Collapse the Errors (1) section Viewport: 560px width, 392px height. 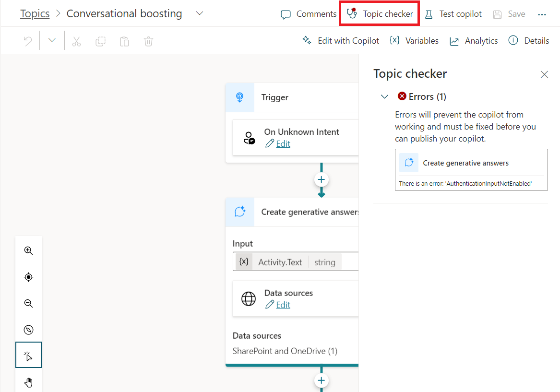point(384,97)
